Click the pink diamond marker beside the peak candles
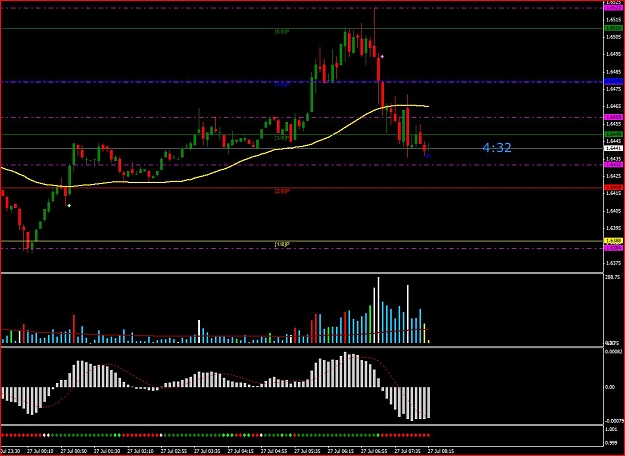Viewport: 625px width, 456px height. tap(382, 57)
